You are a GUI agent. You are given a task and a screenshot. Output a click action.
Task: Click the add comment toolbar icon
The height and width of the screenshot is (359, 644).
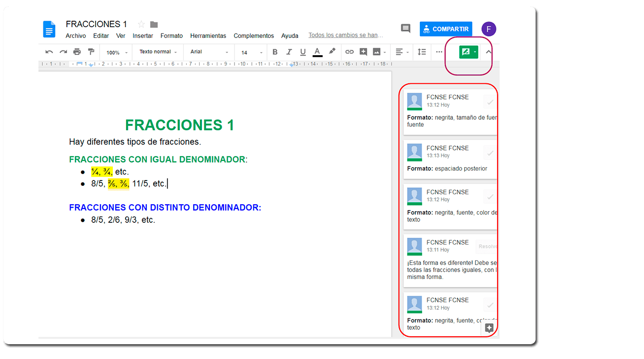[x=363, y=52]
